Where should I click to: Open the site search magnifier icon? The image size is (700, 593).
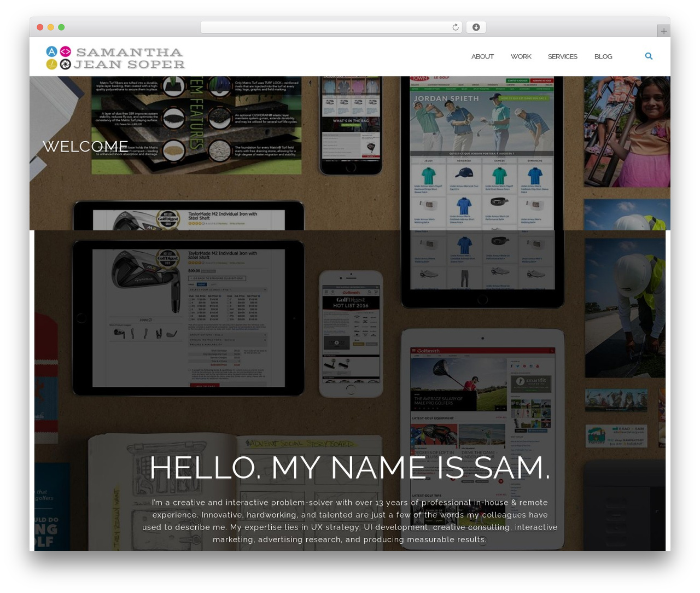[x=649, y=56]
